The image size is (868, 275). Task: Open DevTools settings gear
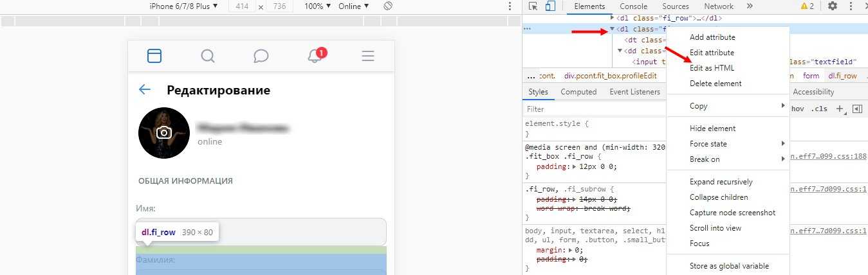point(833,6)
